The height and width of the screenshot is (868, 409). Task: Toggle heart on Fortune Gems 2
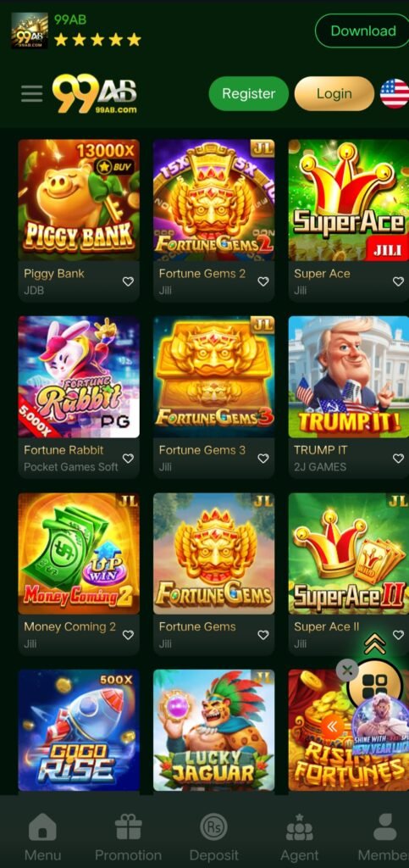(x=263, y=281)
